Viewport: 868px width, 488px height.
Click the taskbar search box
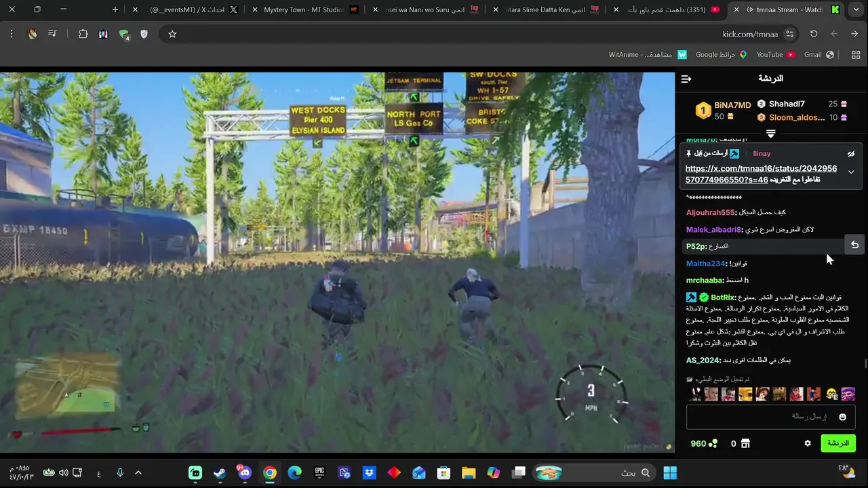click(x=595, y=472)
